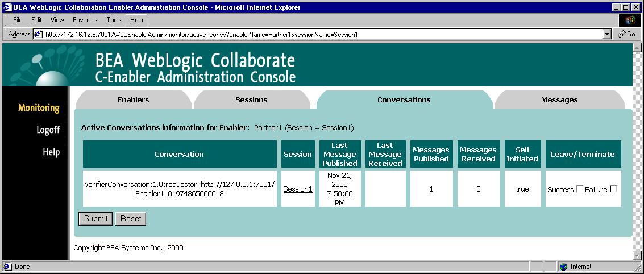
Task: Click the Internet zone globe icon
Action: pyautogui.click(x=563, y=267)
